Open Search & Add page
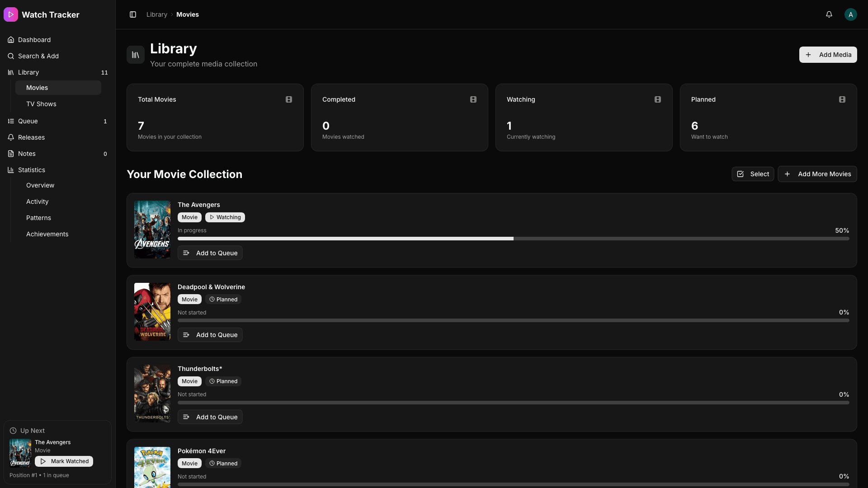 pyautogui.click(x=58, y=56)
